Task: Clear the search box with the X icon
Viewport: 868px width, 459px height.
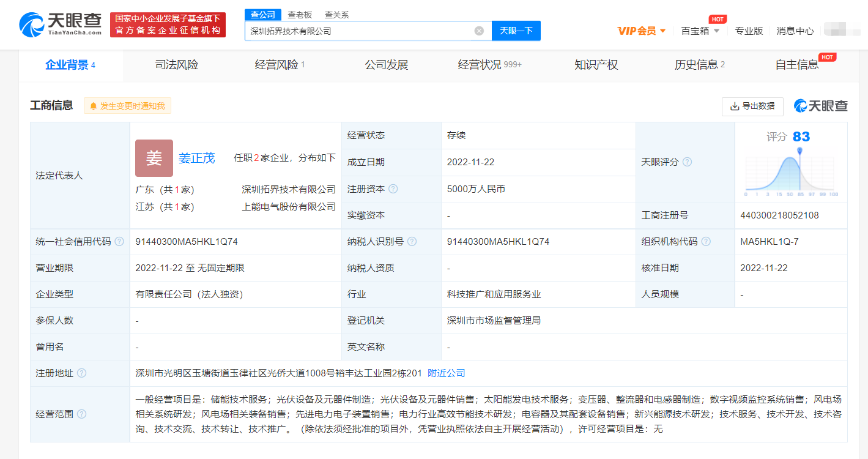Action: pos(479,31)
